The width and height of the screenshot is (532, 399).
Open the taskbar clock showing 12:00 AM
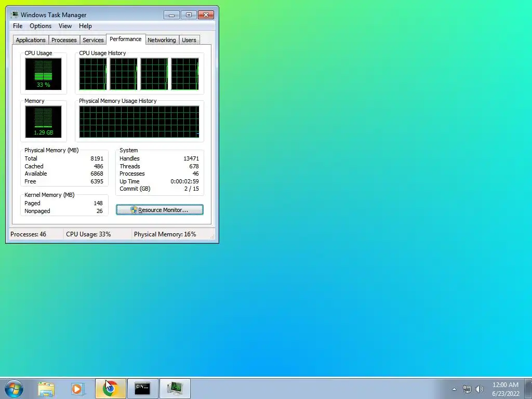(x=506, y=389)
